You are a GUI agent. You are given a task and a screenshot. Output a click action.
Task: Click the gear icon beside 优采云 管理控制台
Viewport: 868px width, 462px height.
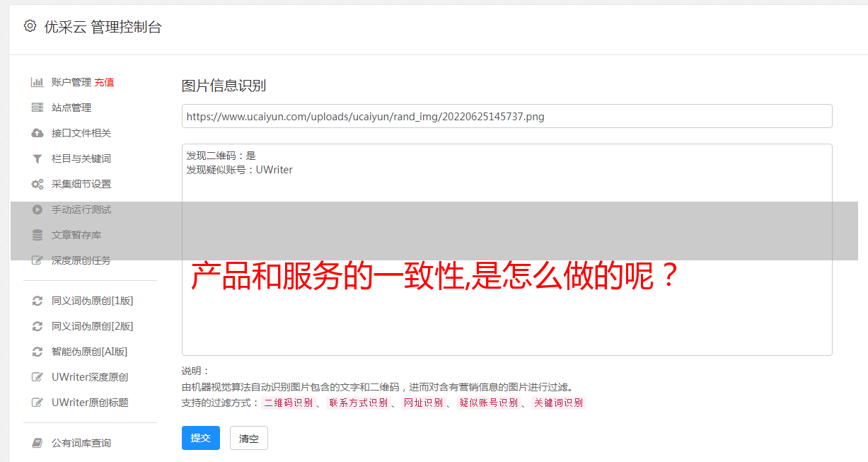[30, 26]
